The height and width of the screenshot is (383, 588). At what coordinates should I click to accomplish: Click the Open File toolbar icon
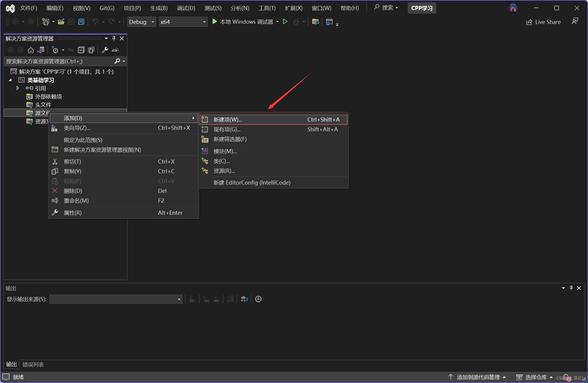point(61,22)
